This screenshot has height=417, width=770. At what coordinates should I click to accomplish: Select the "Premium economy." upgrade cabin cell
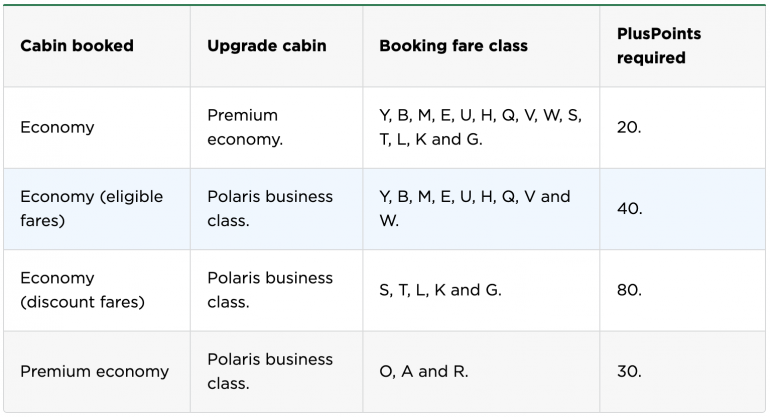[245, 127]
